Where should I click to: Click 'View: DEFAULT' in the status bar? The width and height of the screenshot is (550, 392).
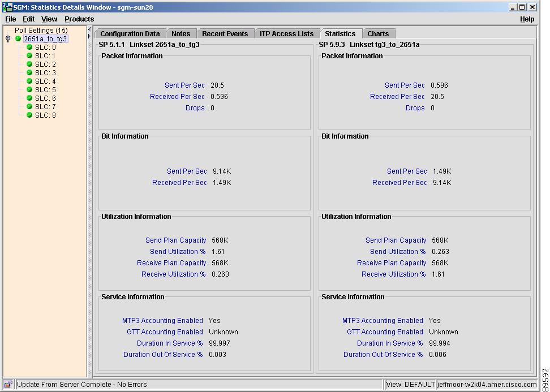(410, 384)
